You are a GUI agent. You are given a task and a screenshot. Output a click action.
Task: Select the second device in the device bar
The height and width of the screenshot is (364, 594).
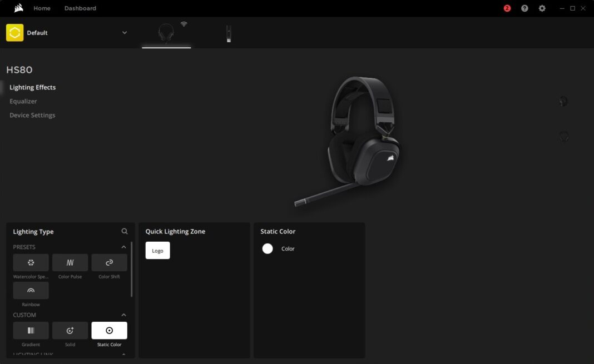(228, 33)
